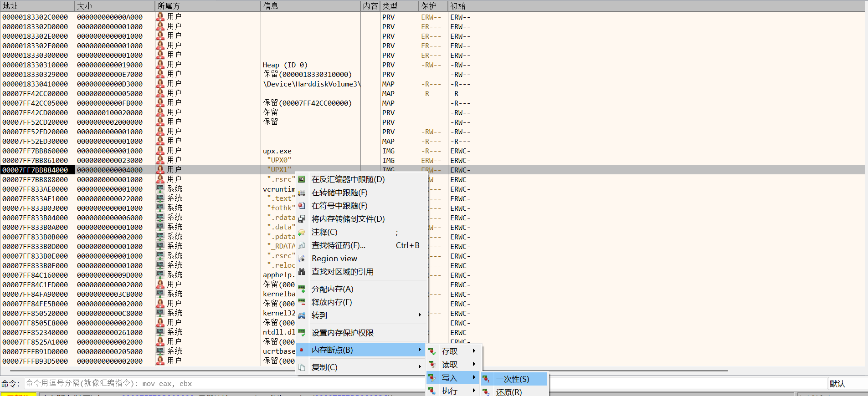Click user icon in row 00000183302D0000
This screenshot has height=396, width=868.
coord(160,26)
